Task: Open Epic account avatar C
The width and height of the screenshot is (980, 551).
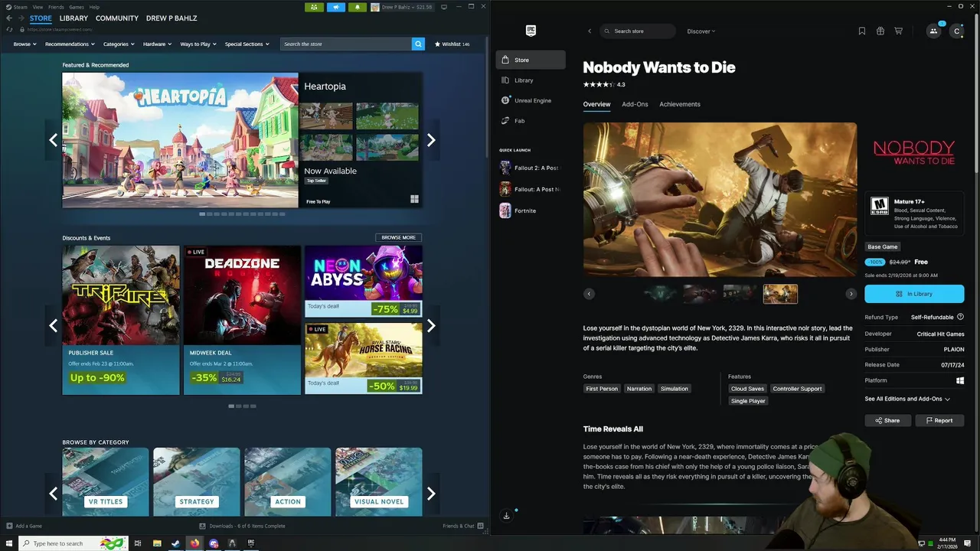Action: [x=956, y=31]
